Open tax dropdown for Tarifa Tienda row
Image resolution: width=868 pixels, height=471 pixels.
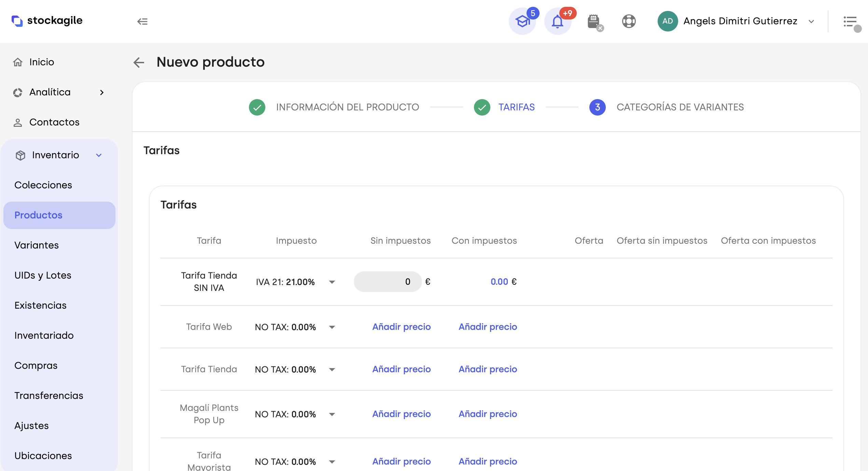332,369
